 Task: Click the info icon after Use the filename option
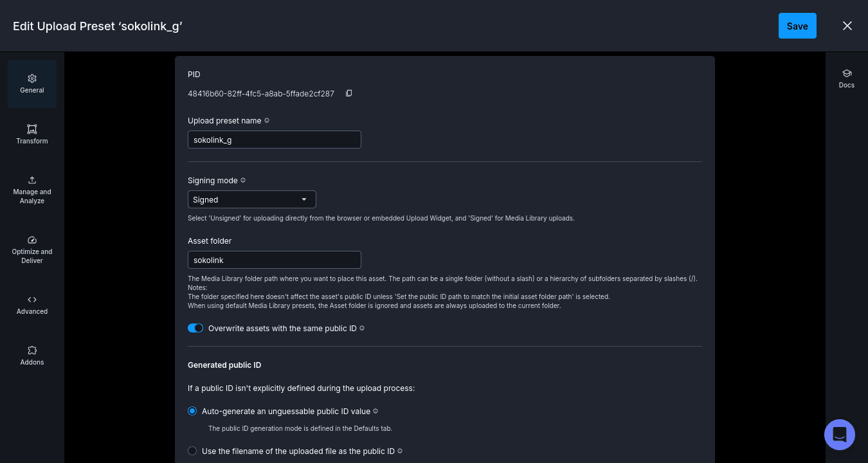pyautogui.click(x=400, y=451)
